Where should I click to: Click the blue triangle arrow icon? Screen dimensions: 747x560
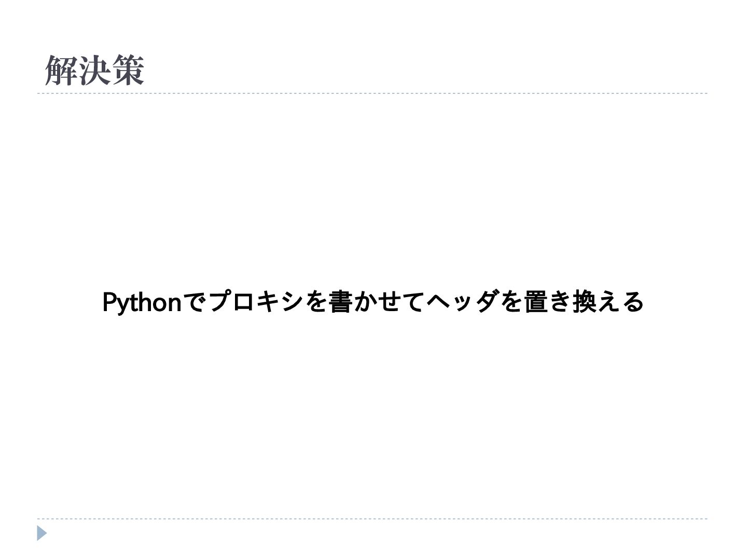coord(42,533)
